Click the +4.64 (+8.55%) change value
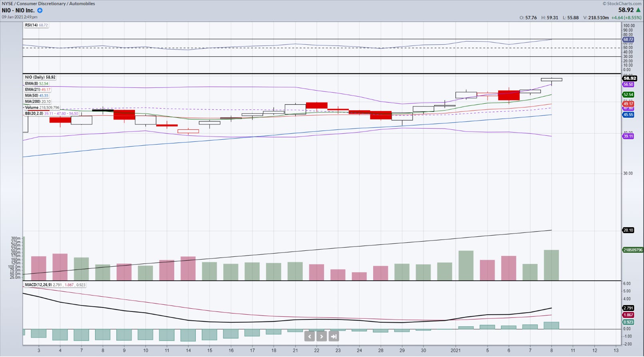Image resolution: width=644 pixels, height=357 pixels. [x=626, y=18]
